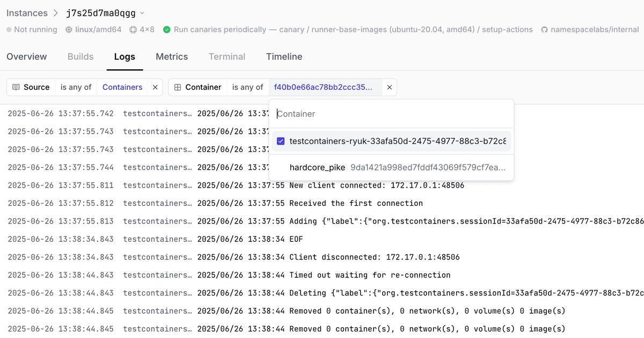
Task: Remove the Container filter with its X
Action: pyautogui.click(x=390, y=87)
